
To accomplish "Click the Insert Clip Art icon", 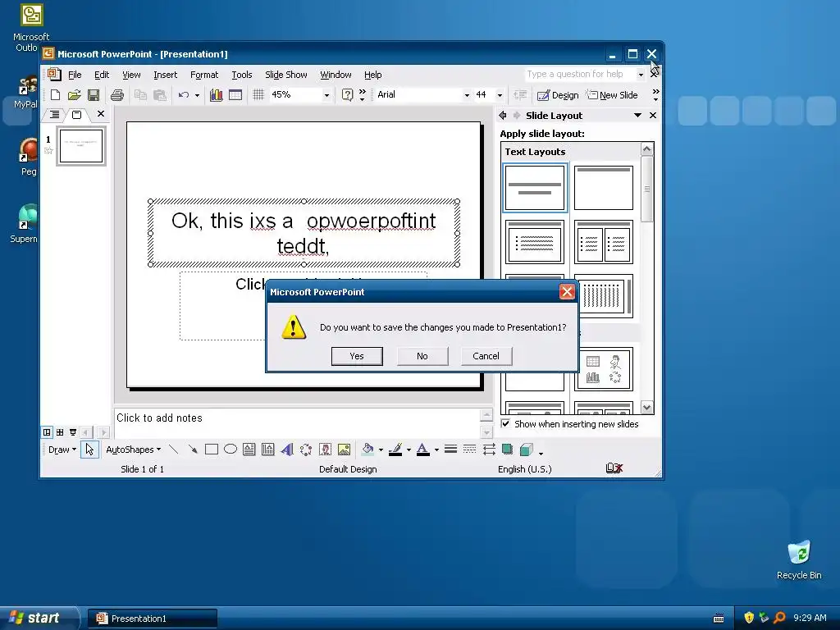I will [x=325, y=449].
